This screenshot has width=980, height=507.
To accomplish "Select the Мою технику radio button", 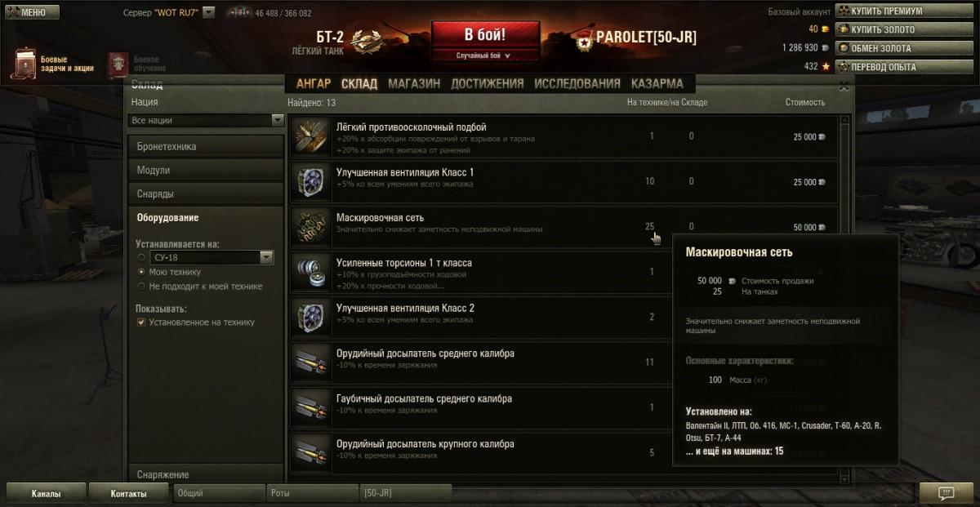I will click(x=141, y=272).
